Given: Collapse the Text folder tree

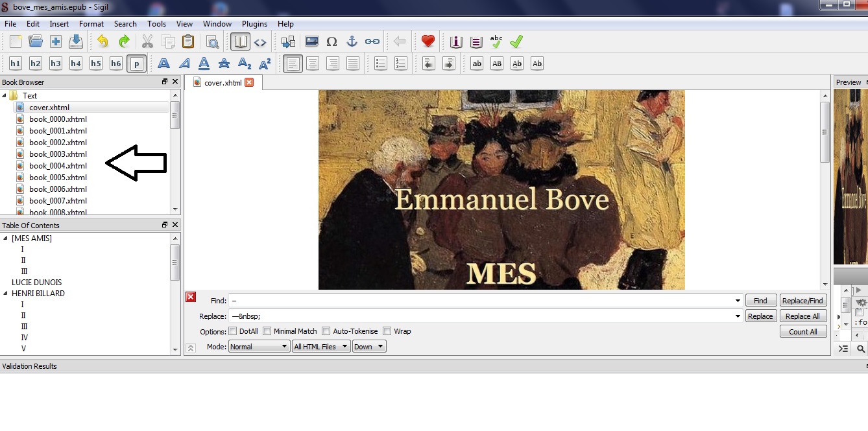Looking at the screenshot, I should pos(5,96).
